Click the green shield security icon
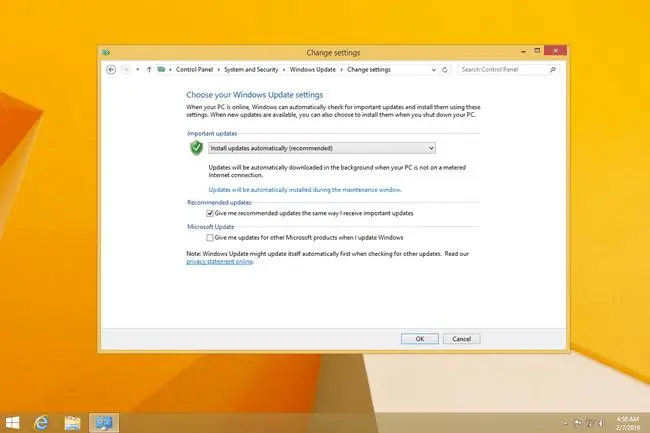Screen dimensions: 650x433 tap(196, 148)
